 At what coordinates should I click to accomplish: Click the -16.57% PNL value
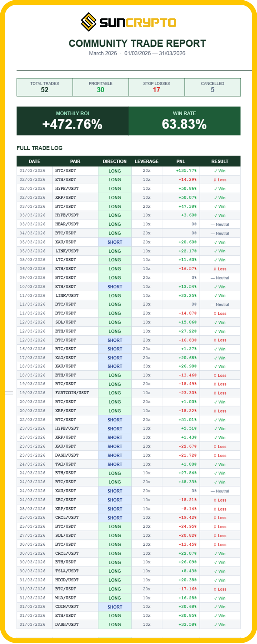click(x=187, y=269)
